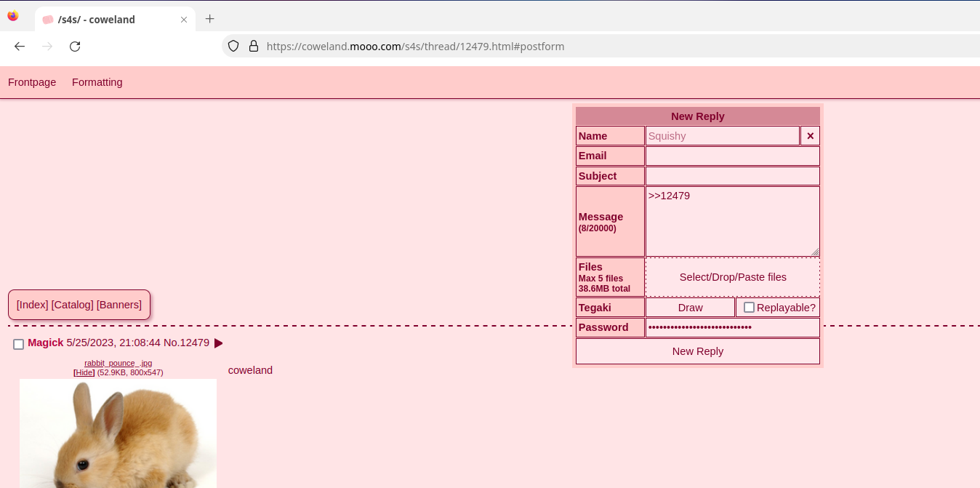Click the padlock site info icon
Screen dimensions: 980x488
[x=254, y=47]
